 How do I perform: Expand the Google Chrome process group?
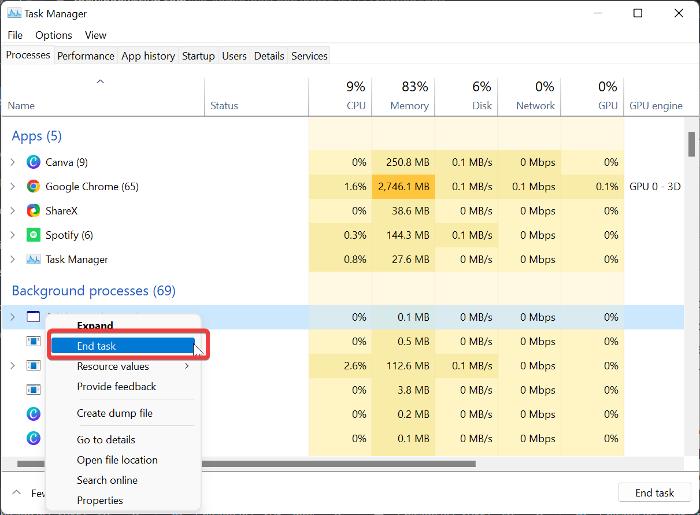pos(13,187)
